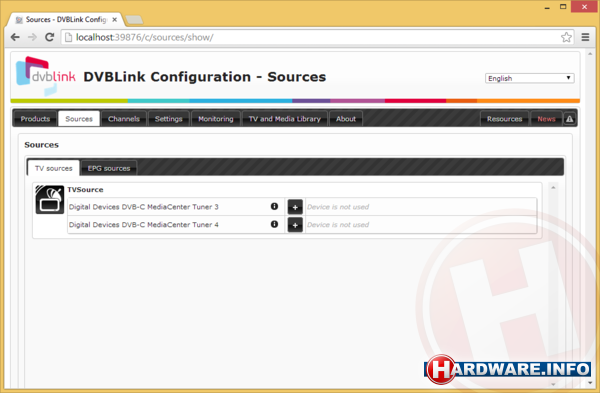Open the warning alert icon in navbar
Screen dimensions: 600x393
tap(569, 119)
